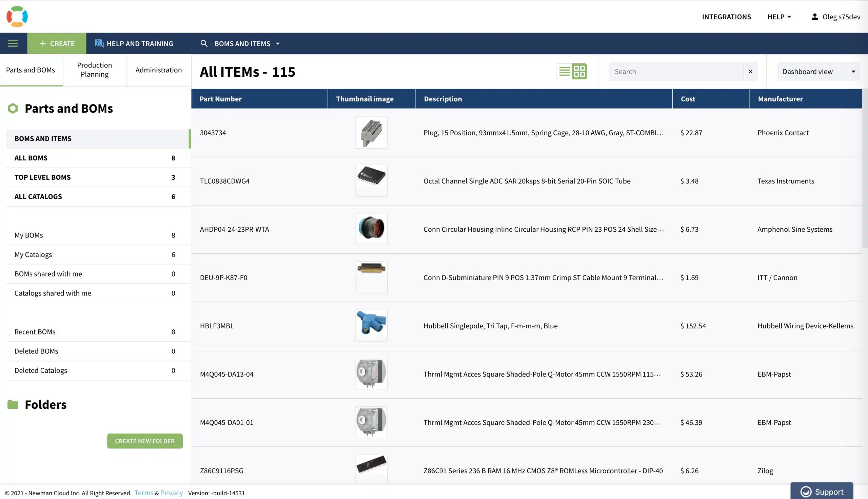Click the vertical scrollbar of the items table
Viewport: 868px width, 499px height.
pos(865,168)
